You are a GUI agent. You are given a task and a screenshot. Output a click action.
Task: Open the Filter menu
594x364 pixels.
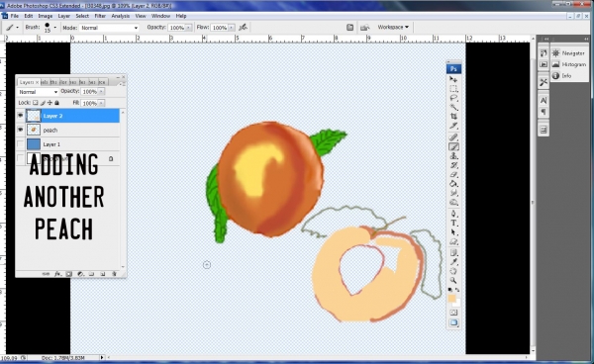[100, 16]
